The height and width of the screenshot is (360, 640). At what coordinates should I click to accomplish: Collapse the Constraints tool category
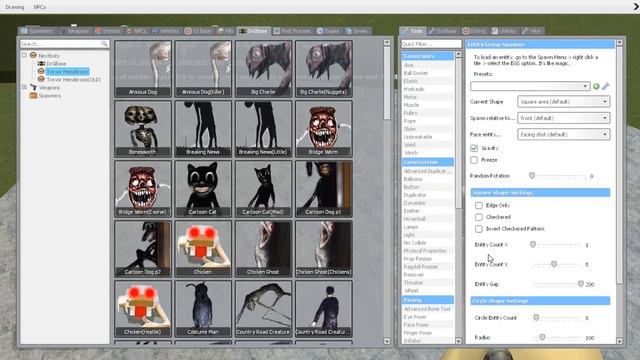point(427,56)
